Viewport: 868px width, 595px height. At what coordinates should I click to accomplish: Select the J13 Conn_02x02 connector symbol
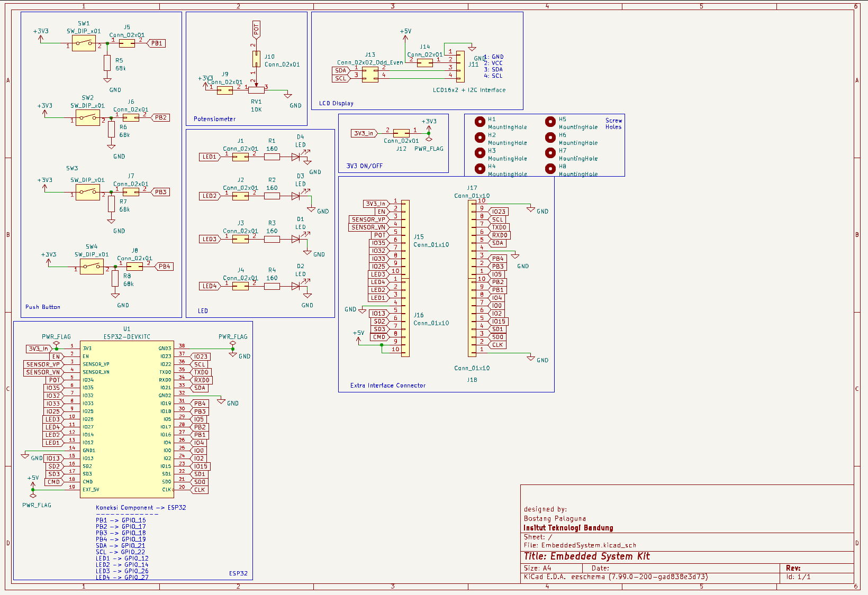(x=370, y=75)
